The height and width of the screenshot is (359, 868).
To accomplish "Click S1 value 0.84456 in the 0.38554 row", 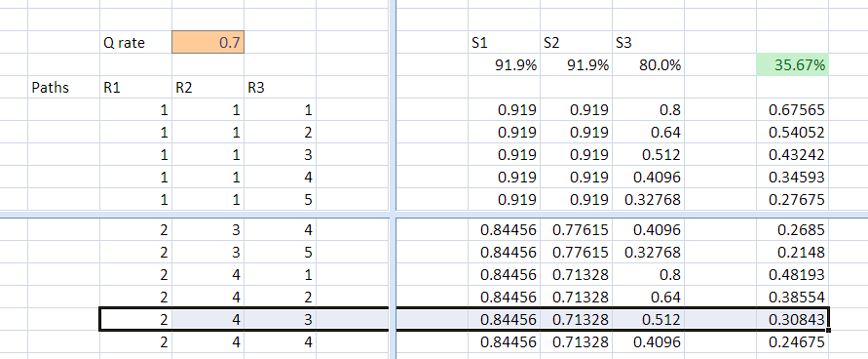I will coord(505,298).
